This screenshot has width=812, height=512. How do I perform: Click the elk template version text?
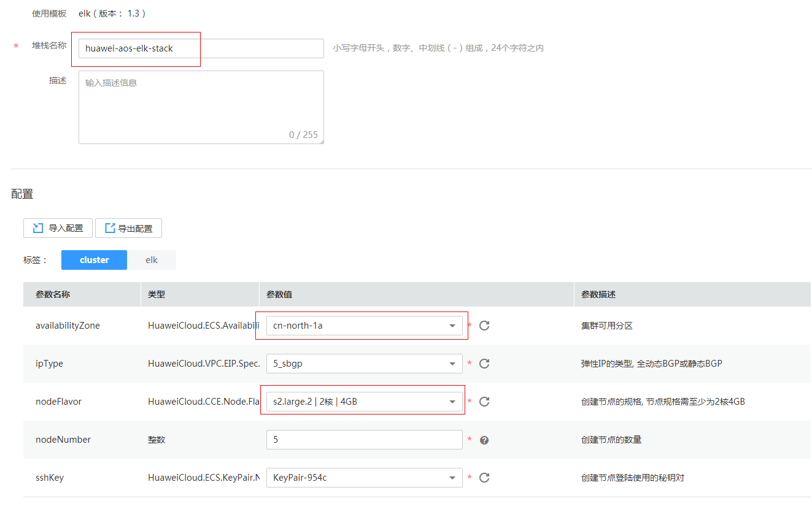[112, 13]
